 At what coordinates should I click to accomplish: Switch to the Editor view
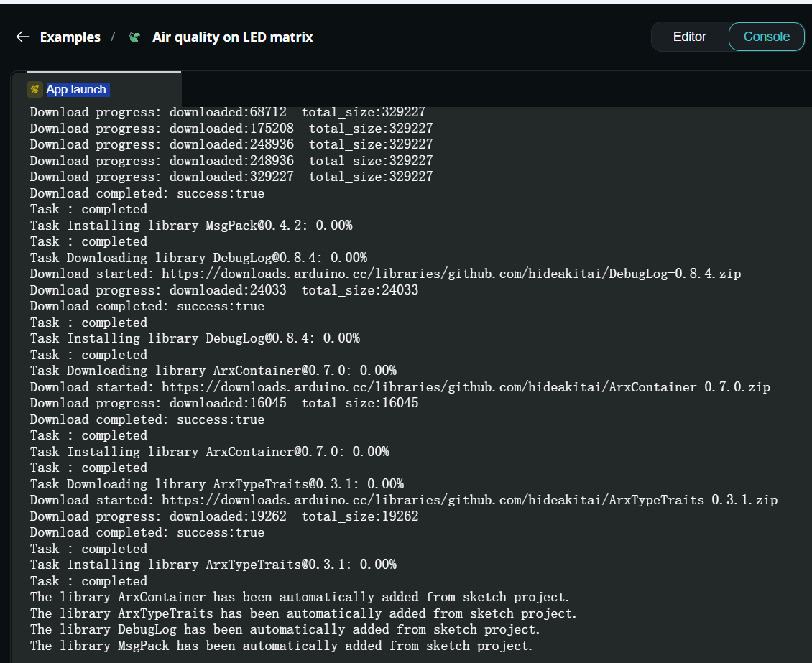click(x=689, y=37)
